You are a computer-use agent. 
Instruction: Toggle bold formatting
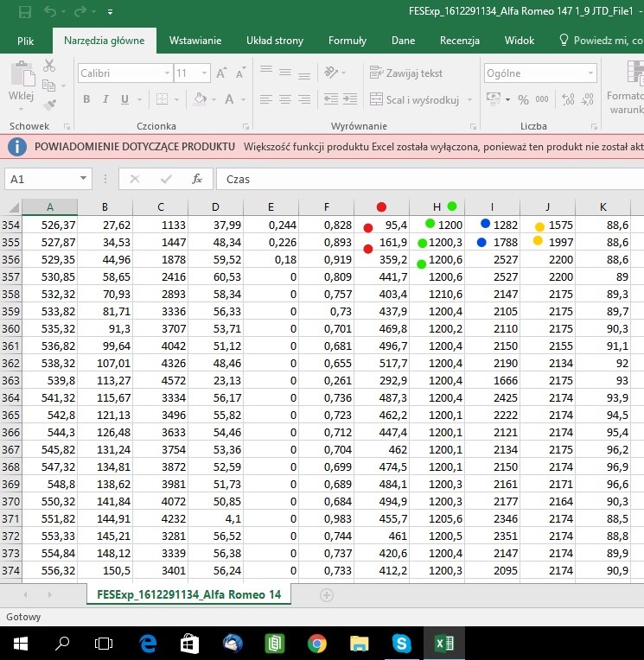(86, 99)
